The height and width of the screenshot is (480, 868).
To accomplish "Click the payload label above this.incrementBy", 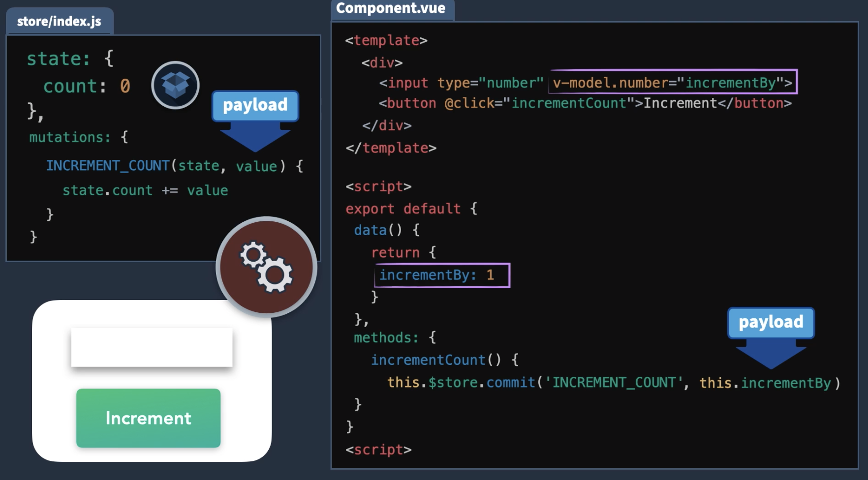I will point(771,323).
